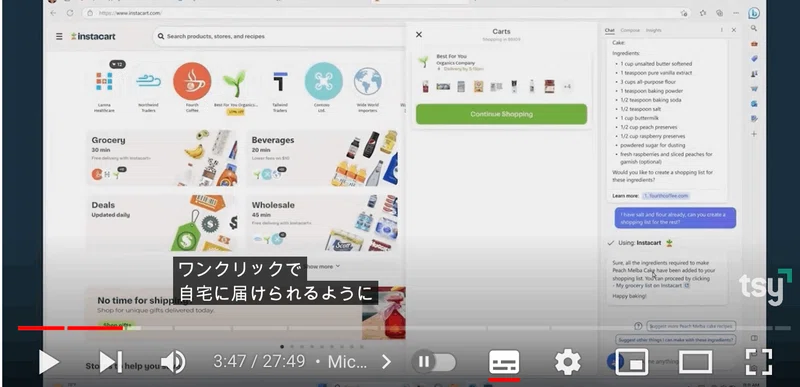Skip to the next video
The image size is (800, 387).
[x=111, y=363]
